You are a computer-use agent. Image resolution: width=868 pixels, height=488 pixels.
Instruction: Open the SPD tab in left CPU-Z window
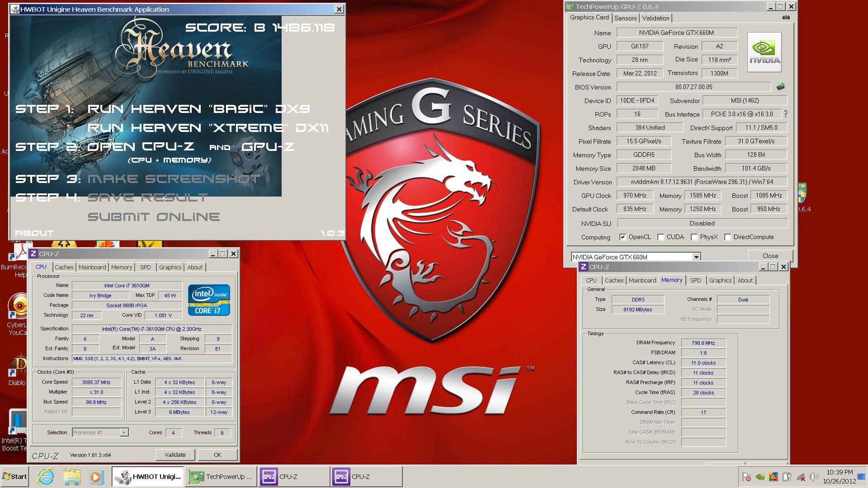145,267
